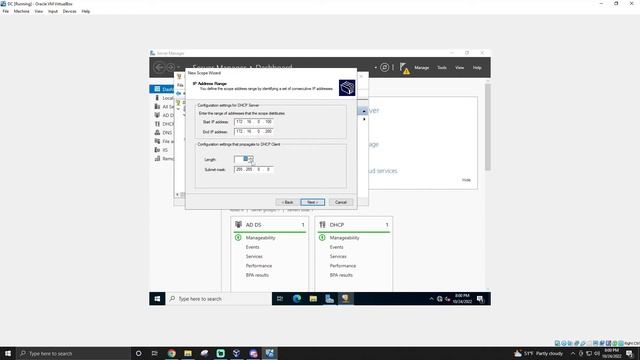The width and height of the screenshot is (640, 360).
Task: Click the End IP address field
Action: click(x=253, y=131)
